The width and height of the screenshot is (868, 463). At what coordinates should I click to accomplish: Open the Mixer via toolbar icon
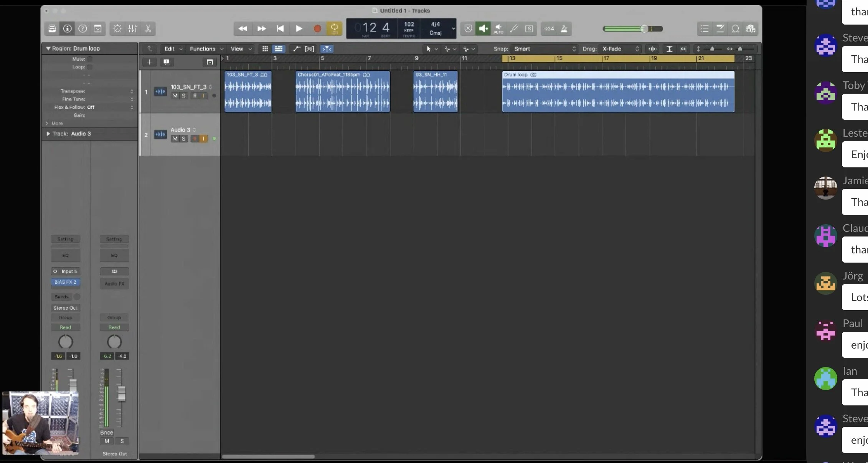(x=133, y=29)
